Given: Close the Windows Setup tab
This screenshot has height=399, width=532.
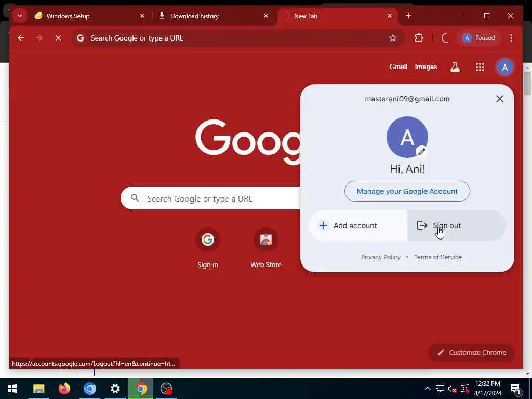Looking at the screenshot, I should (142, 16).
